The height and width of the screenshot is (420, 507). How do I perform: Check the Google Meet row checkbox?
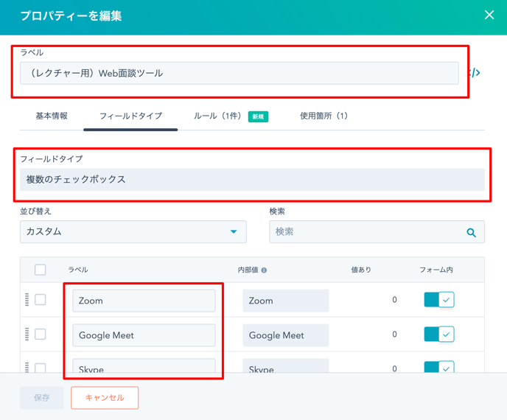pyautogui.click(x=40, y=334)
